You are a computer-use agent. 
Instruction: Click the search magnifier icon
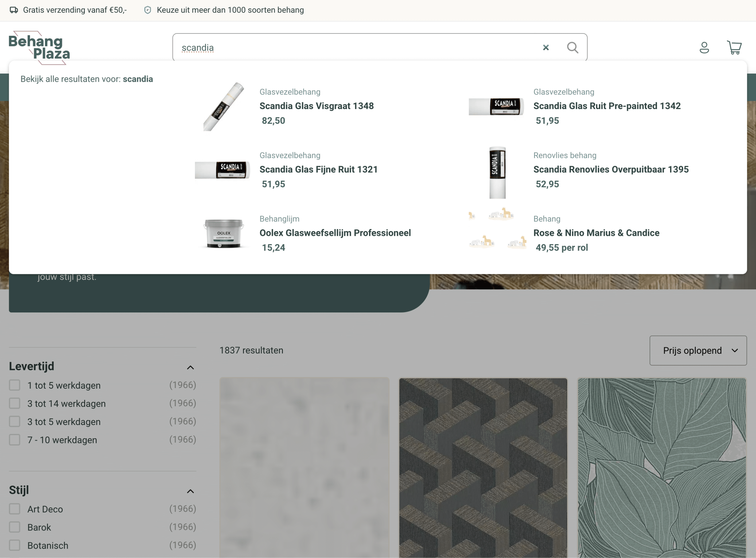coord(573,47)
